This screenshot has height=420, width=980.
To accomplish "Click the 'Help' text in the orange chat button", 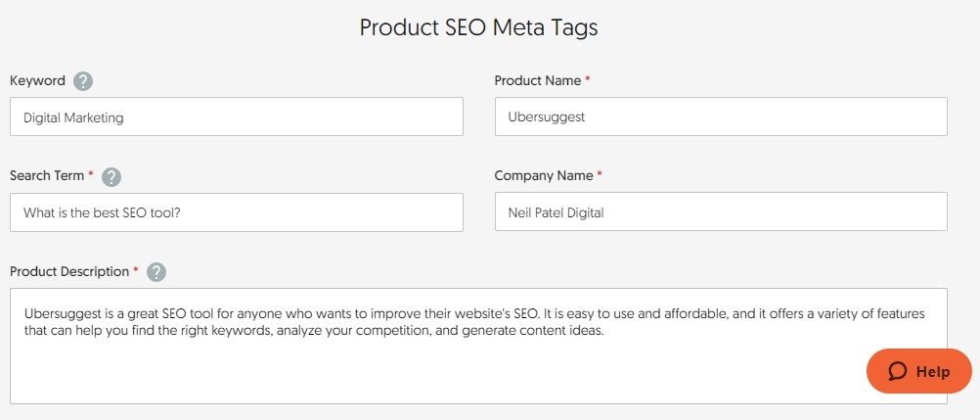I will point(933,372).
